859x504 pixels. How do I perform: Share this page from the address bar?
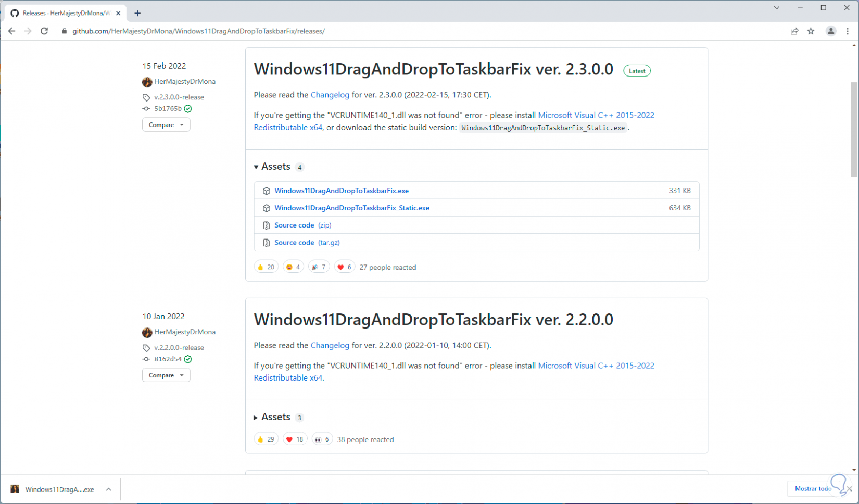(x=794, y=31)
